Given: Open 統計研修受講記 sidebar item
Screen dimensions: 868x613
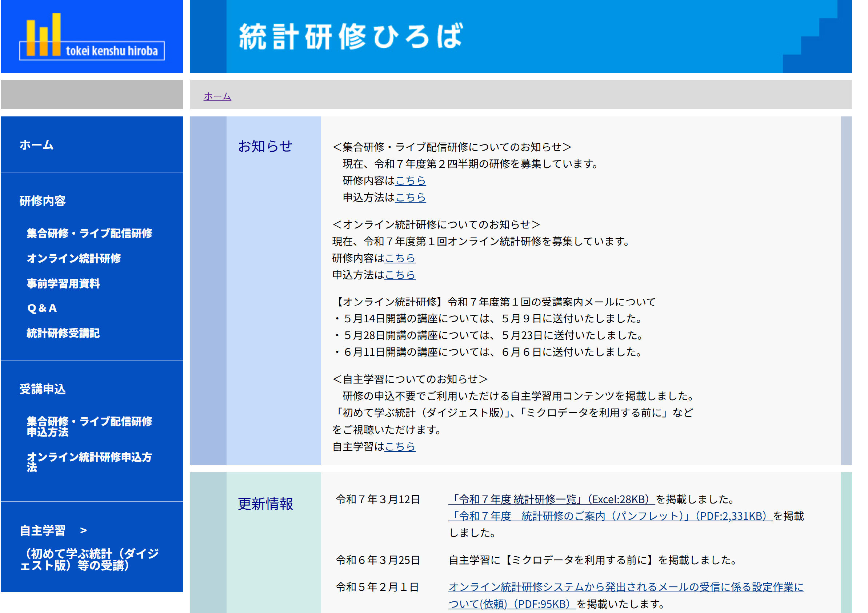Looking at the screenshot, I should tap(63, 333).
